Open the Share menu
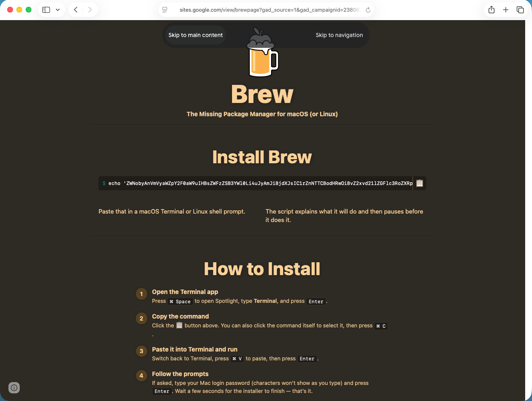The height and width of the screenshot is (401, 532). pos(491,10)
